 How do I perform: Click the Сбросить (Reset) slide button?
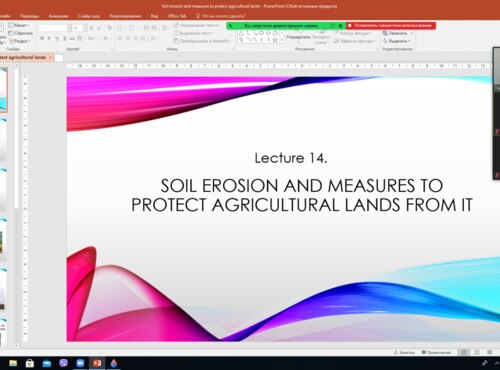(x=20, y=33)
